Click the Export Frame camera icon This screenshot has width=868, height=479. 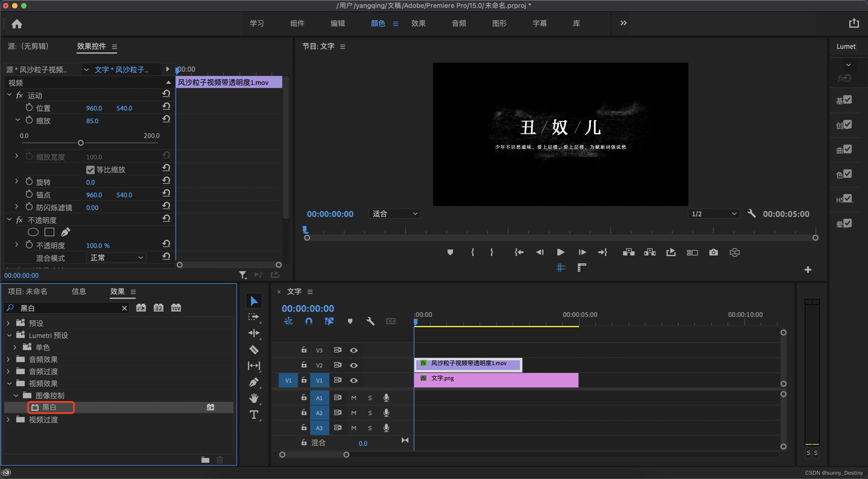[713, 252]
